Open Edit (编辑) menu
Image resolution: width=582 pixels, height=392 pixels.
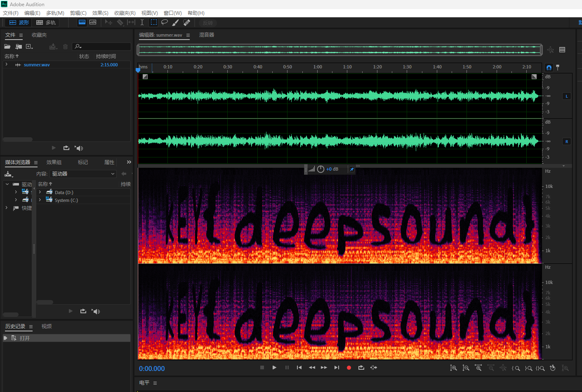[32, 13]
